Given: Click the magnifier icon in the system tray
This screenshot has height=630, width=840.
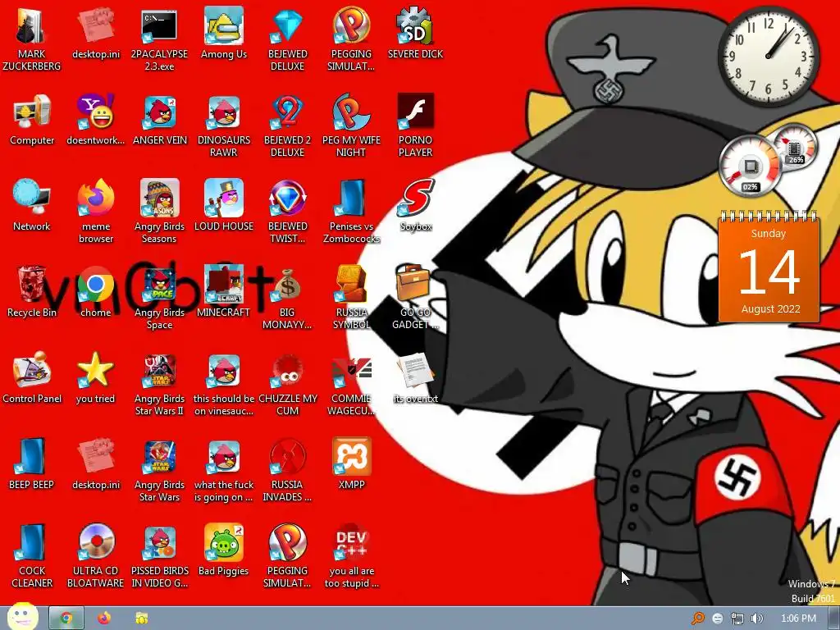Looking at the screenshot, I should (697, 619).
